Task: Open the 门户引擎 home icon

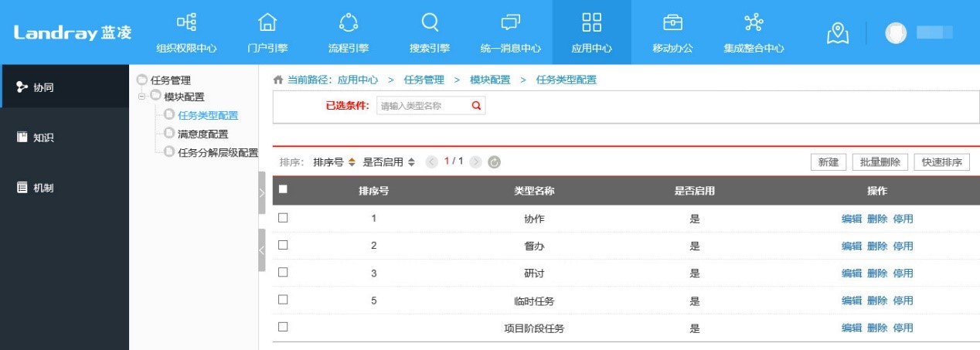Action: (x=267, y=22)
